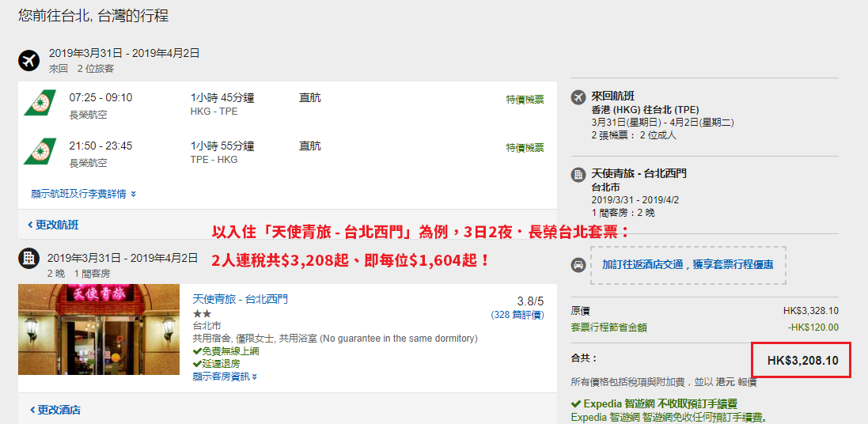Screen dimensions: 868x424
Task: Click the 您前往台北, 台灣的行程 heading
Action: tap(93, 16)
